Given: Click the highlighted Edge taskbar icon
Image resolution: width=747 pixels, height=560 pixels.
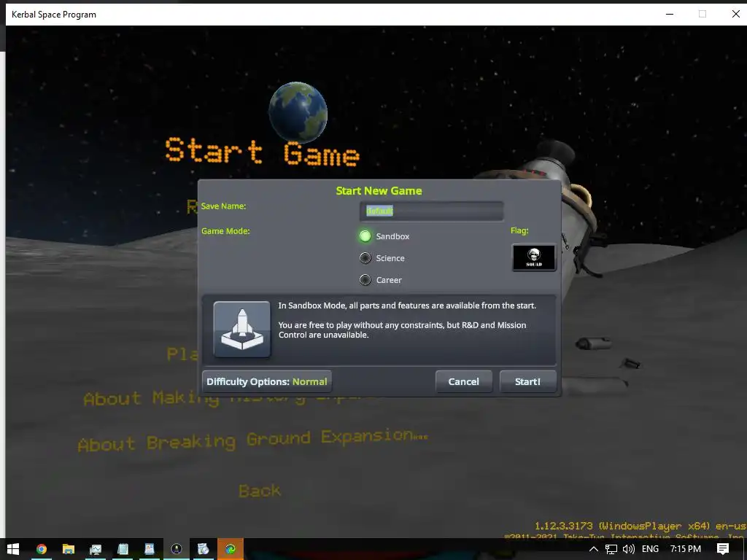Looking at the screenshot, I should [231, 549].
